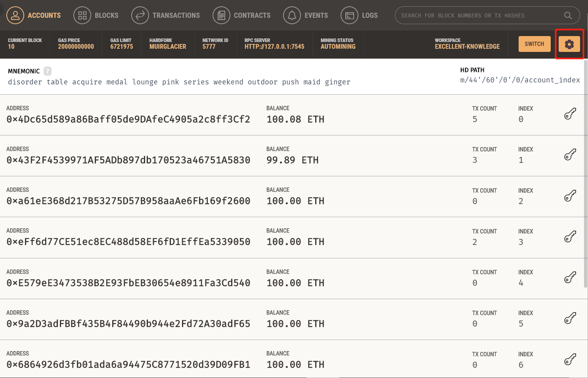Reveal key for address 0xE579eE34
Viewport: 588px width, 378px height.
570,277
